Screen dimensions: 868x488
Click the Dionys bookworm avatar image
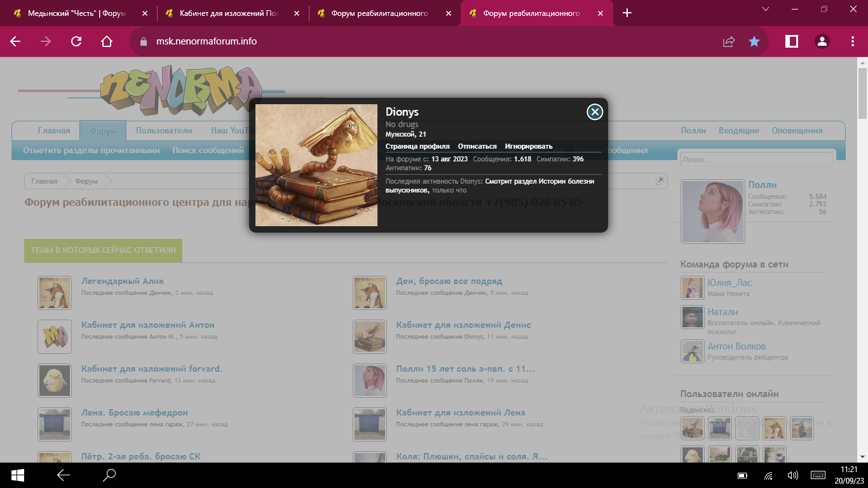click(316, 165)
